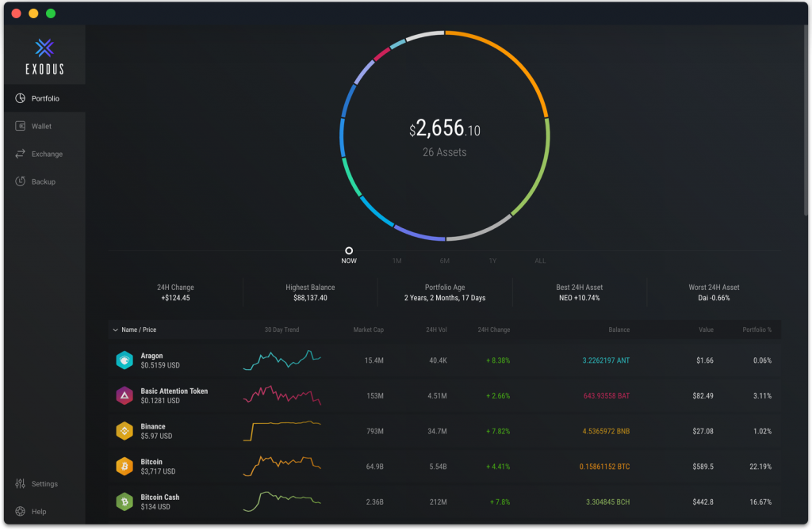Screen dimensions: 812x530
Task: Click the Settings sliders icon
Action: click(20, 483)
